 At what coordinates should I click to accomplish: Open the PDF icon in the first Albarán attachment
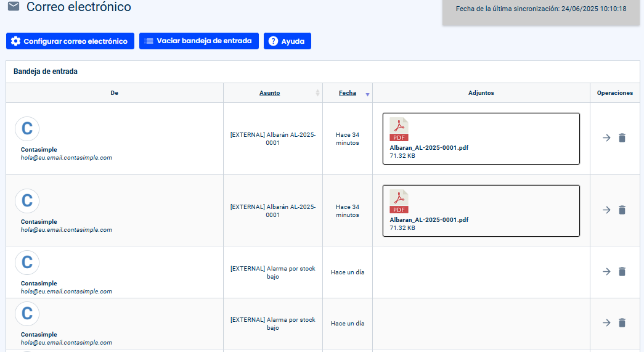(x=399, y=129)
